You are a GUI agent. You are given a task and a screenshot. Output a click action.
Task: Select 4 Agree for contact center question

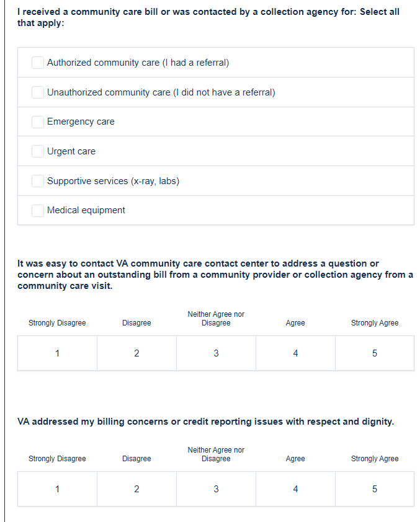click(295, 353)
